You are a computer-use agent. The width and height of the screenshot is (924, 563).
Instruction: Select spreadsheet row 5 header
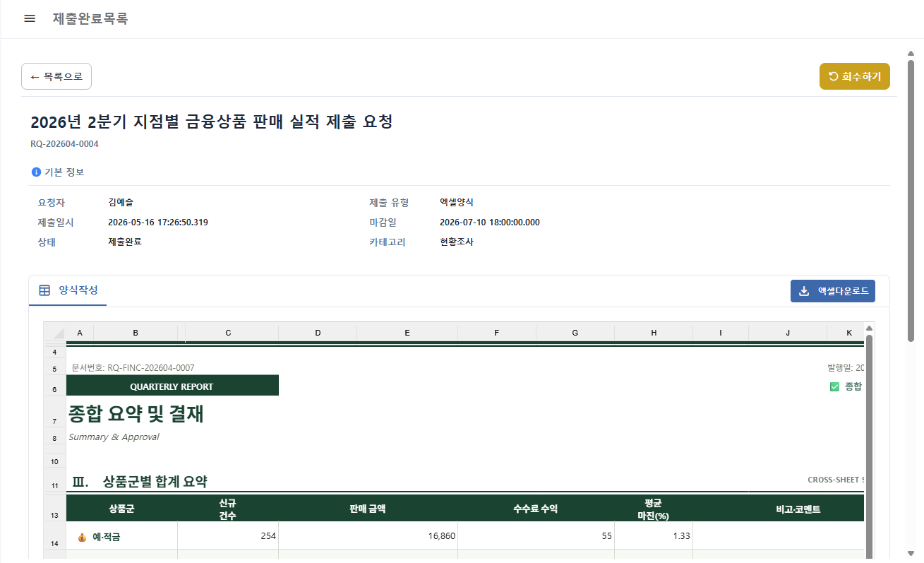54,368
